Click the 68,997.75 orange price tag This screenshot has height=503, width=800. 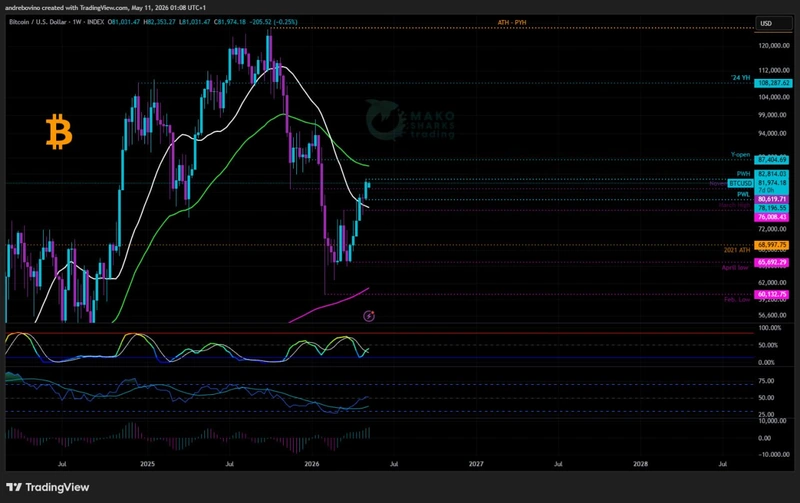coord(771,245)
